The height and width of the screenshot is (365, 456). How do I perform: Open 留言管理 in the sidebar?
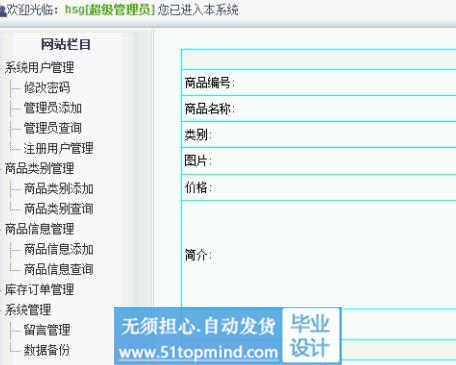pyautogui.click(x=47, y=330)
